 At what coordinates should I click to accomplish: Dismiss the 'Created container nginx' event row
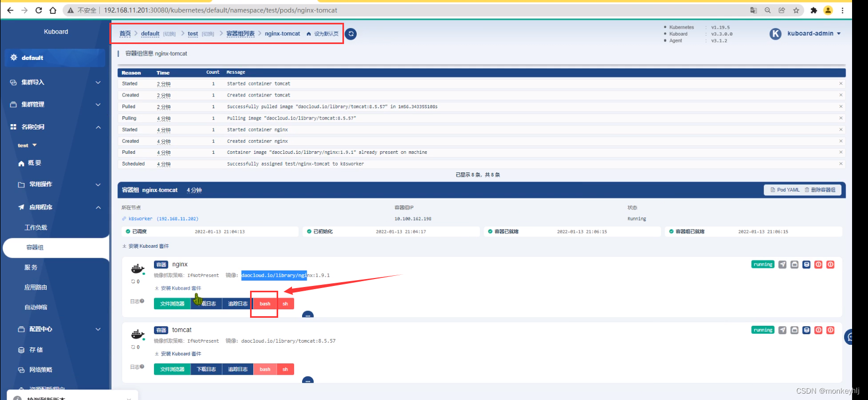841,141
